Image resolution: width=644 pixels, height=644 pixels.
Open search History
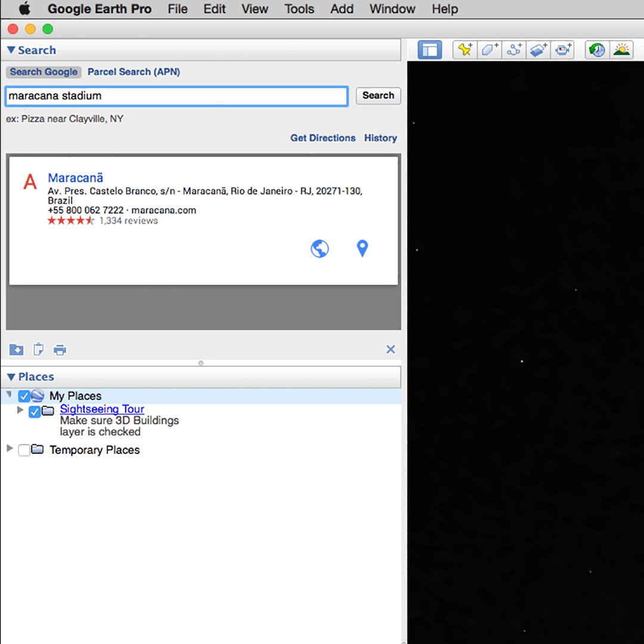pos(380,138)
